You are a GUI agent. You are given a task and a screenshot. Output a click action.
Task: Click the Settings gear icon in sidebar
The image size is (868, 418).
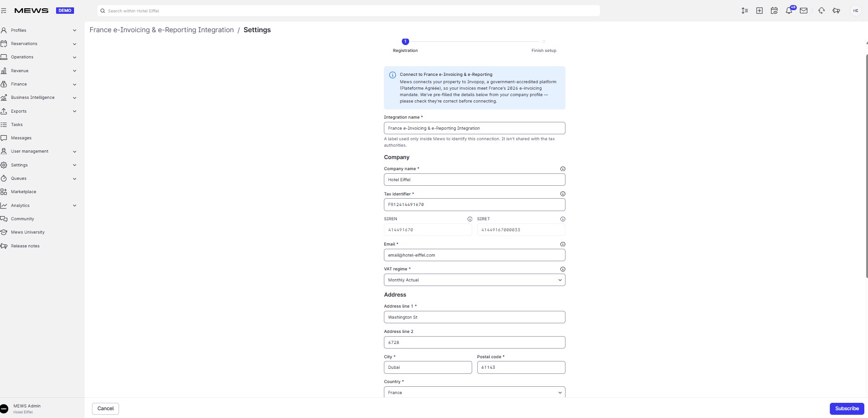click(4, 165)
